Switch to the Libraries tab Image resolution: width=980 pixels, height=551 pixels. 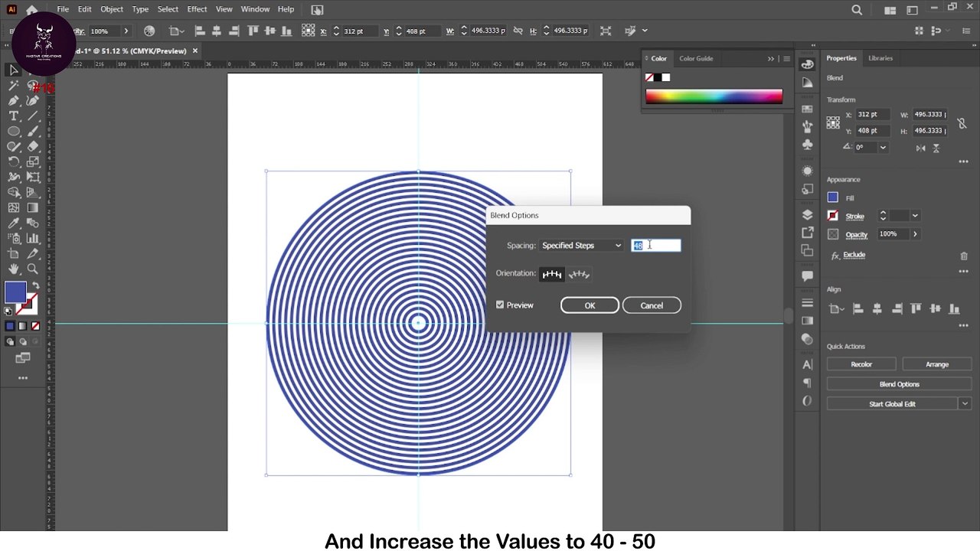point(880,58)
